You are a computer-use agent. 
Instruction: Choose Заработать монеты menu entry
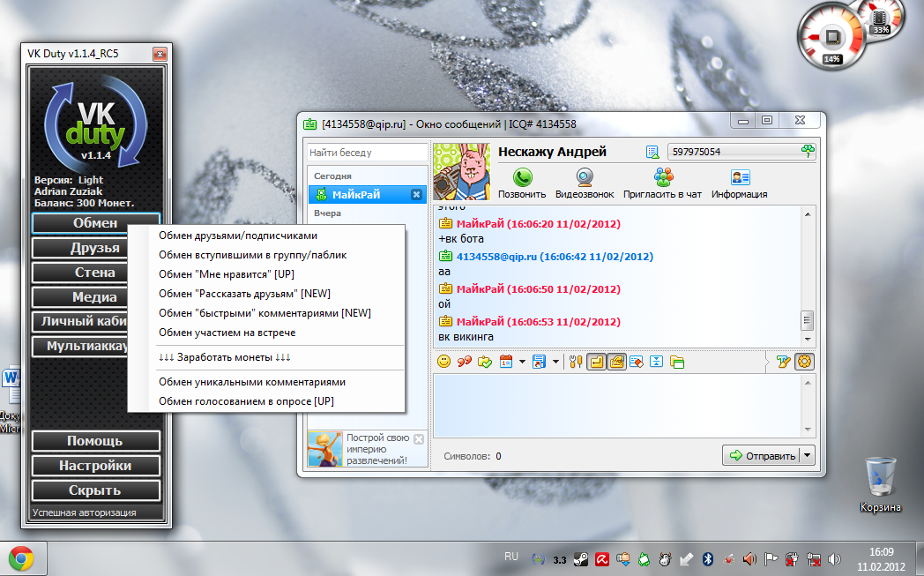coord(225,357)
